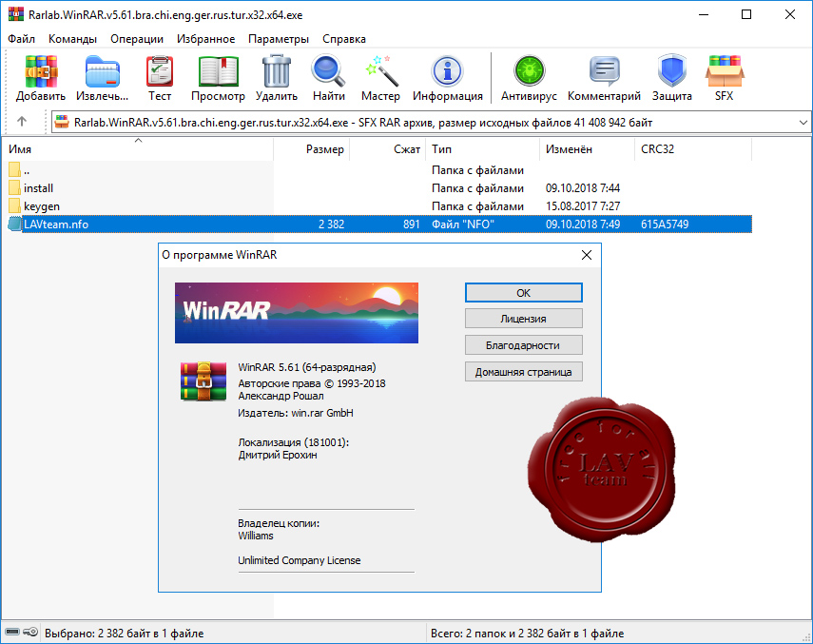Click the date 09.10.2018 7:44

583,188
